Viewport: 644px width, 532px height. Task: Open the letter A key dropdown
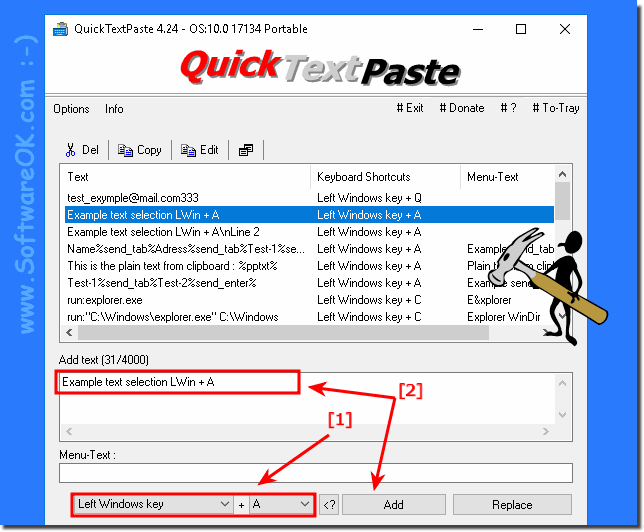(281, 504)
